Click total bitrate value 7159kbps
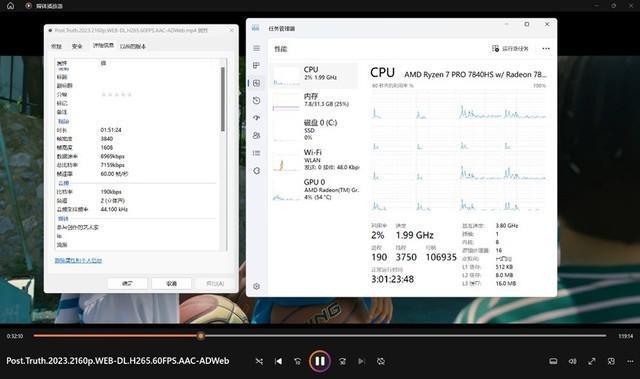Image resolution: width=640 pixels, height=379 pixels. click(x=113, y=165)
